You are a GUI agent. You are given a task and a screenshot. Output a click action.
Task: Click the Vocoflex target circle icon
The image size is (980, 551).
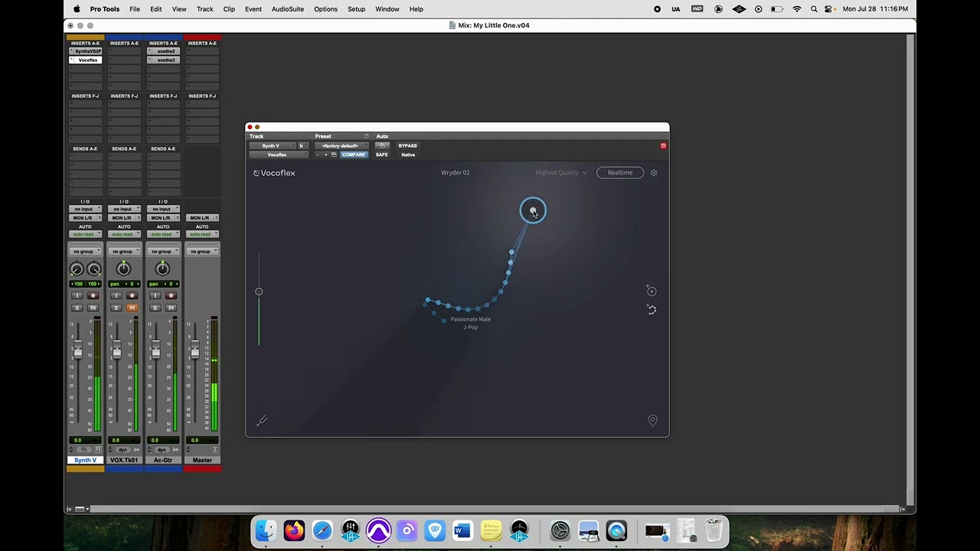pos(652,291)
